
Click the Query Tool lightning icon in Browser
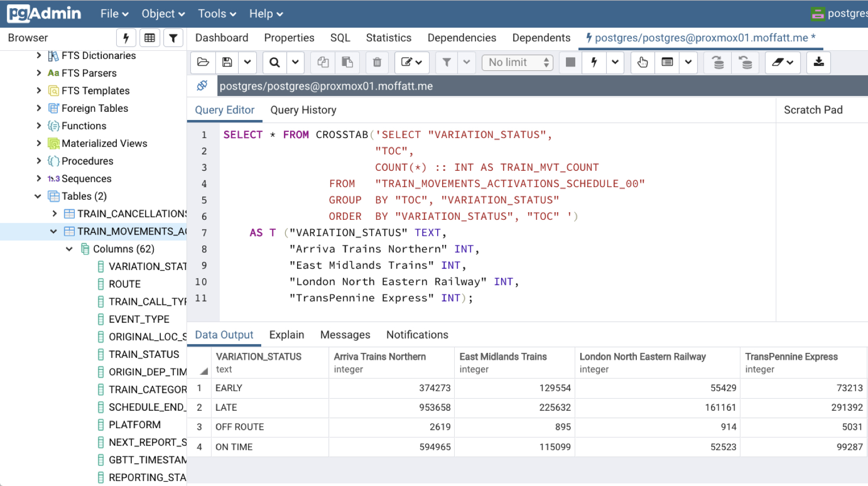coord(126,38)
